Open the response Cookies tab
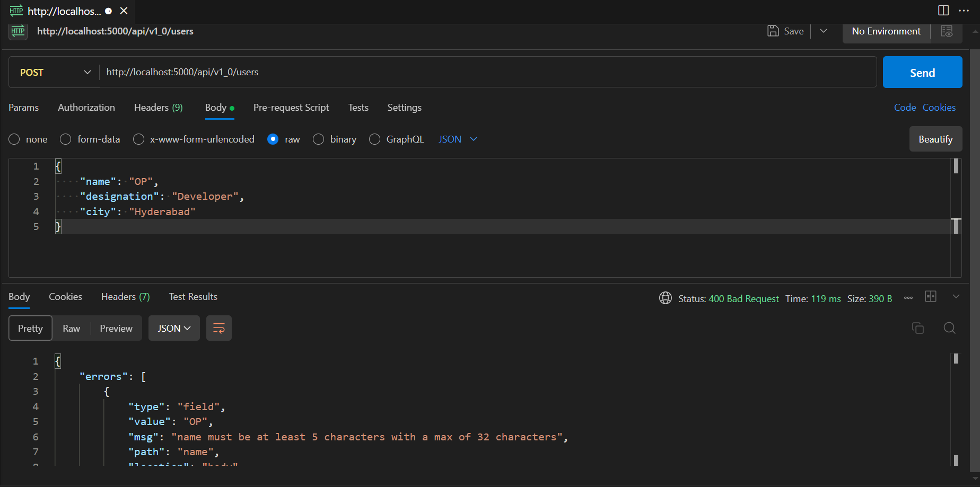This screenshot has width=980, height=487. [65, 297]
